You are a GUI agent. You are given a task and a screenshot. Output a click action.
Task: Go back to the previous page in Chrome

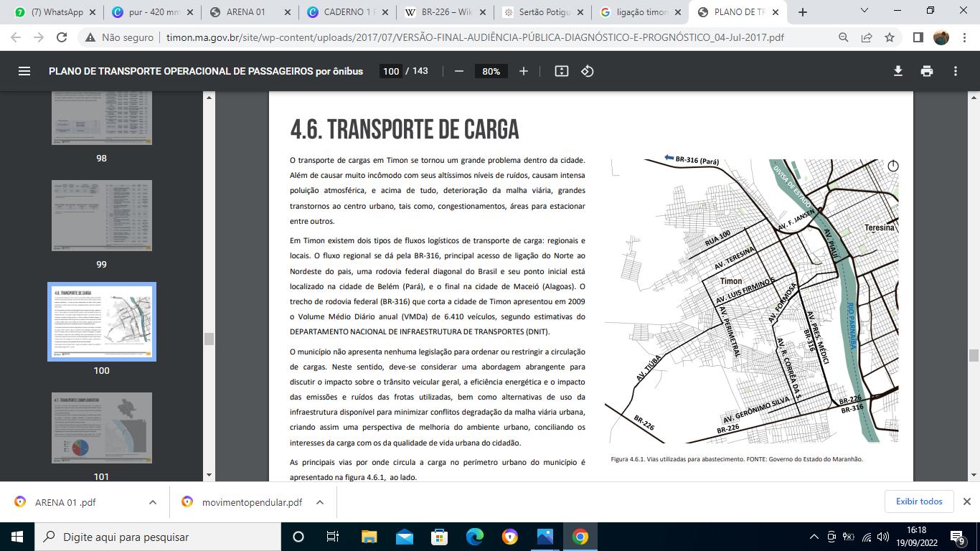(16, 37)
